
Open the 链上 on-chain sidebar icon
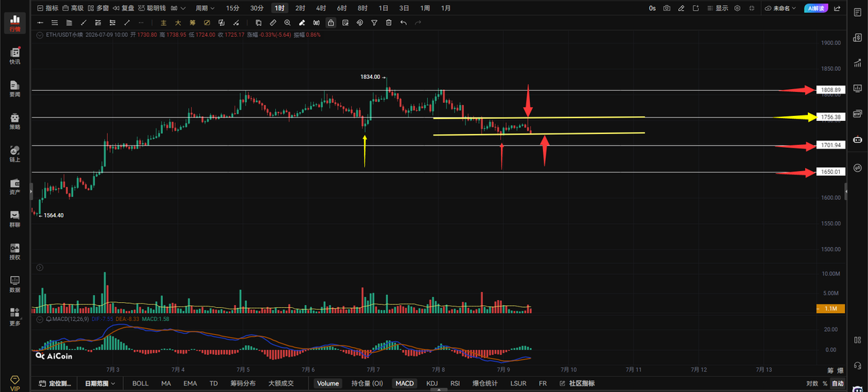(15, 154)
